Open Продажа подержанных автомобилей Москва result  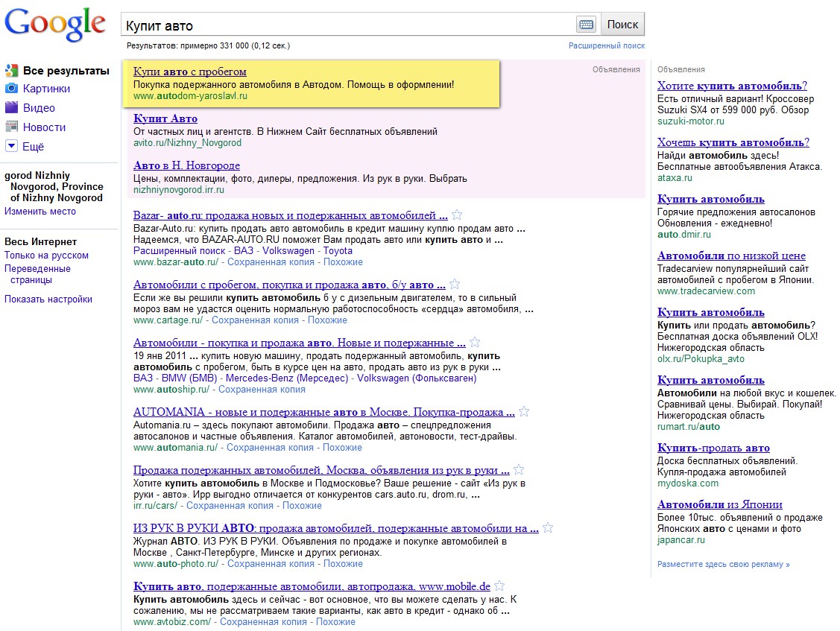tap(321, 470)
